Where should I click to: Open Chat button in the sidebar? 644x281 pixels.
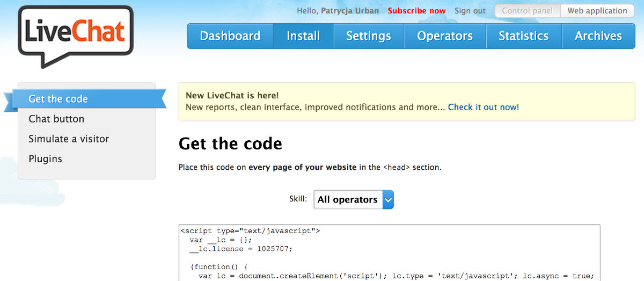tap(56, 119)
